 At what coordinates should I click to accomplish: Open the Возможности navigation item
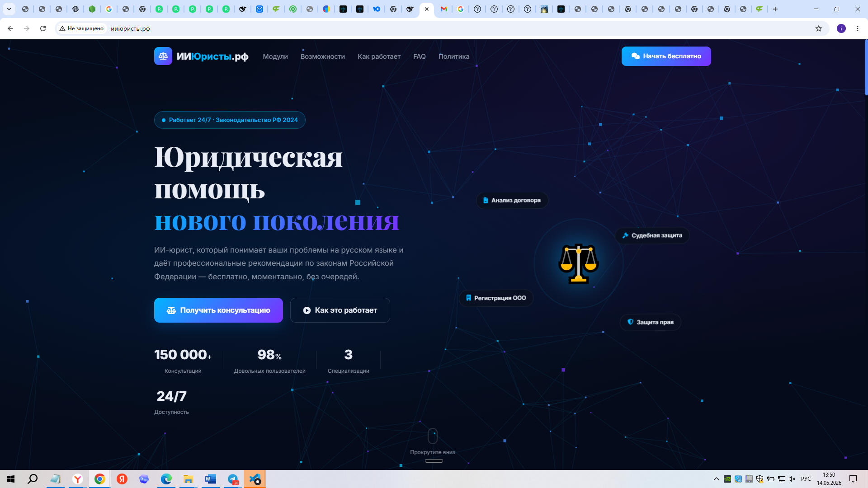pos(323,56)
